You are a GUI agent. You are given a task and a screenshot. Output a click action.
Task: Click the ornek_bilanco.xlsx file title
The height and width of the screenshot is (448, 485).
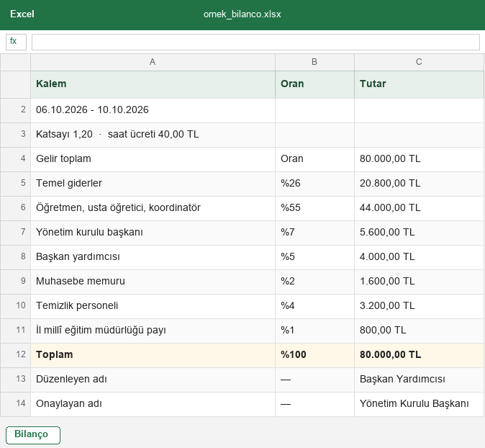point(242,14)
